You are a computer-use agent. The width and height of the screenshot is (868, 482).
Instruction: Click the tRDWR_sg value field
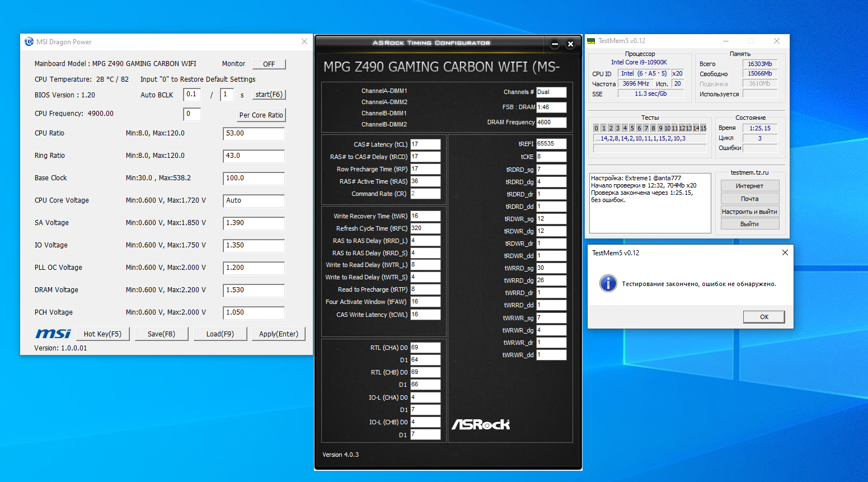coord(551,219)
